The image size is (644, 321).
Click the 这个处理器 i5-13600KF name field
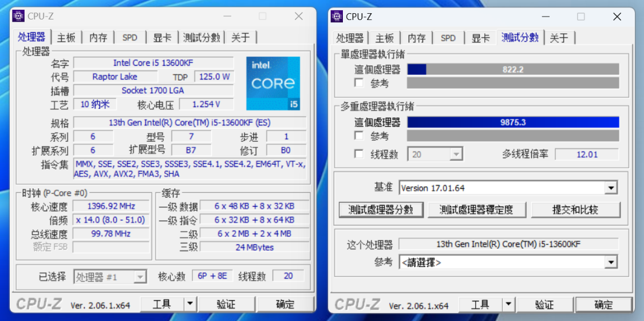[x=508, y=244]
